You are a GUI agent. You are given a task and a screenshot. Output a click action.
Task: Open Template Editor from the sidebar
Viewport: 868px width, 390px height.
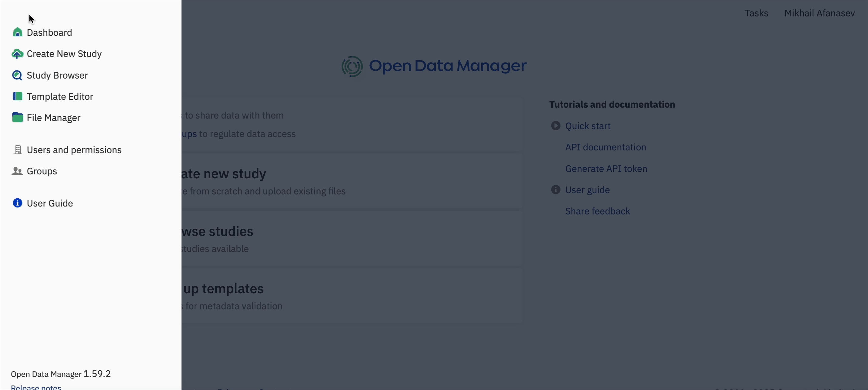[x=60, y=96]
